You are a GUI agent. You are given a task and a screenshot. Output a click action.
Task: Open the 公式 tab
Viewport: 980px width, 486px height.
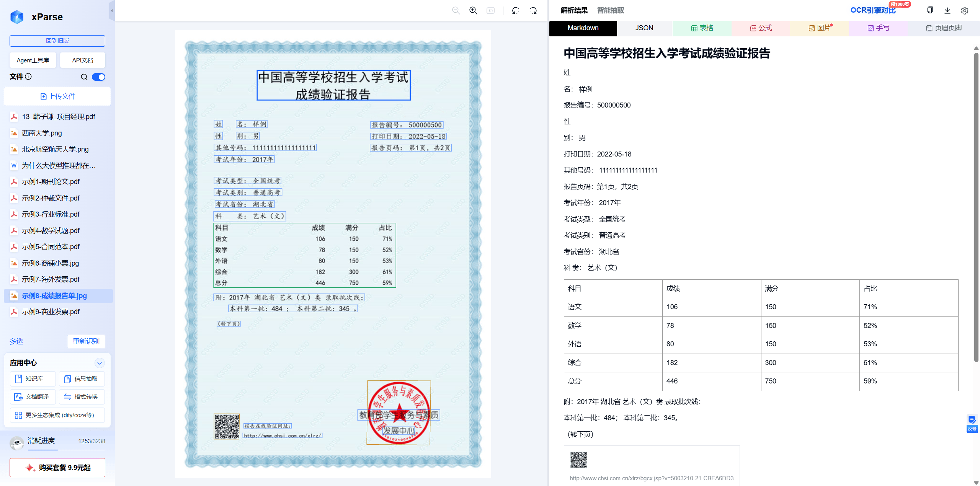(761, 28)
